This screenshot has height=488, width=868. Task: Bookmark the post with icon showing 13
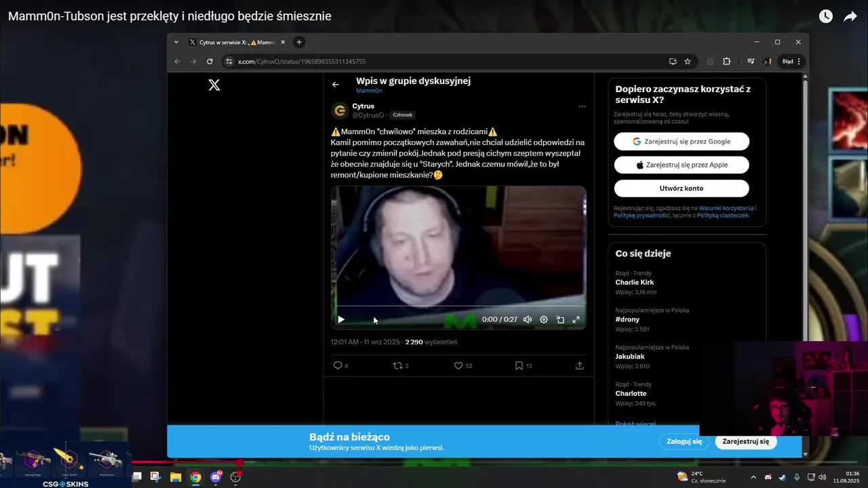pos(524,366)
